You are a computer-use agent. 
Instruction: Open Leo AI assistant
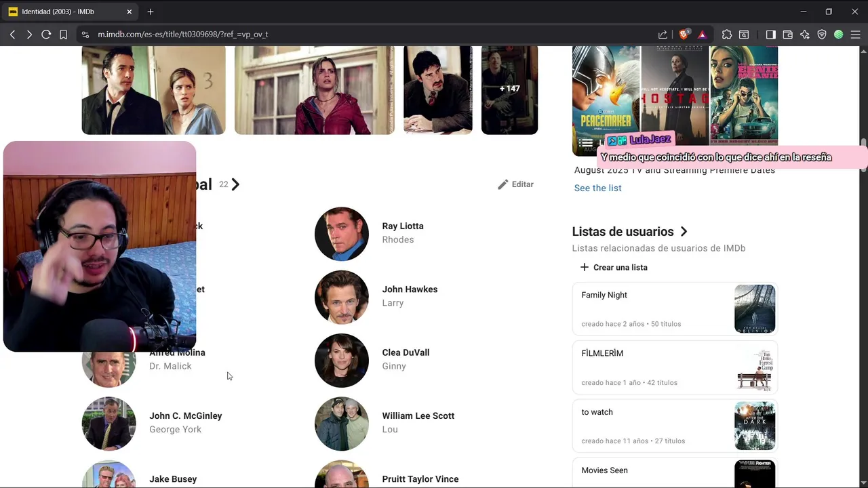[x=805, y=35]
